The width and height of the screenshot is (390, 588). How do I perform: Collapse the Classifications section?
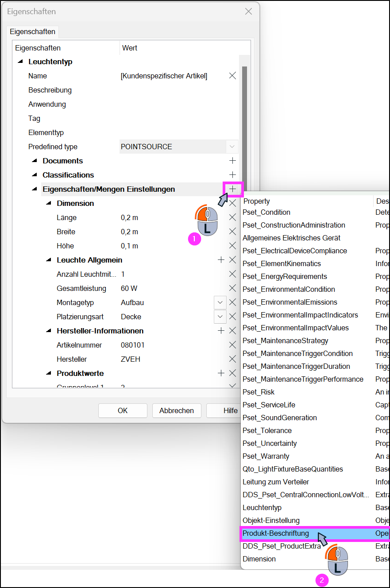(35, 175)
